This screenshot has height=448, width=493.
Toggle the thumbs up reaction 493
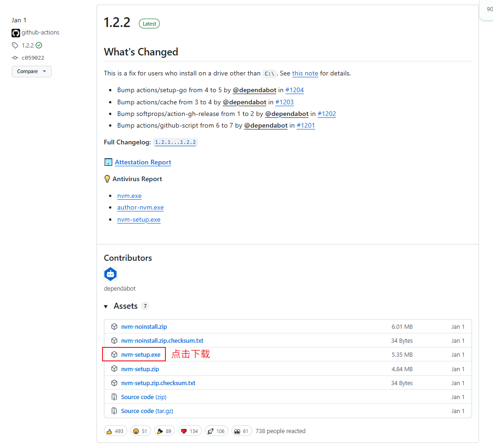point(116,431)
